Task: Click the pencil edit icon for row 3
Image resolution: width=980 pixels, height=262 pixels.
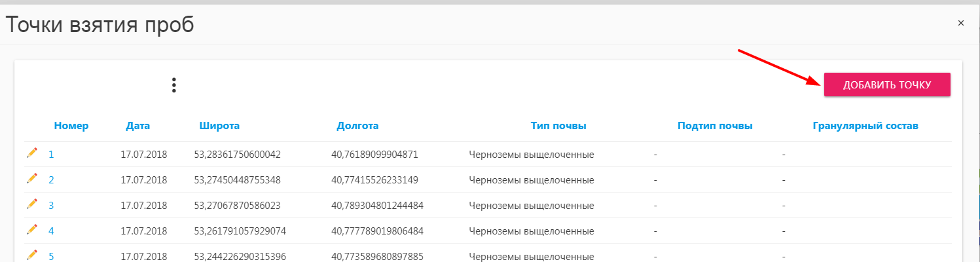Action: [x=32, y=204]
